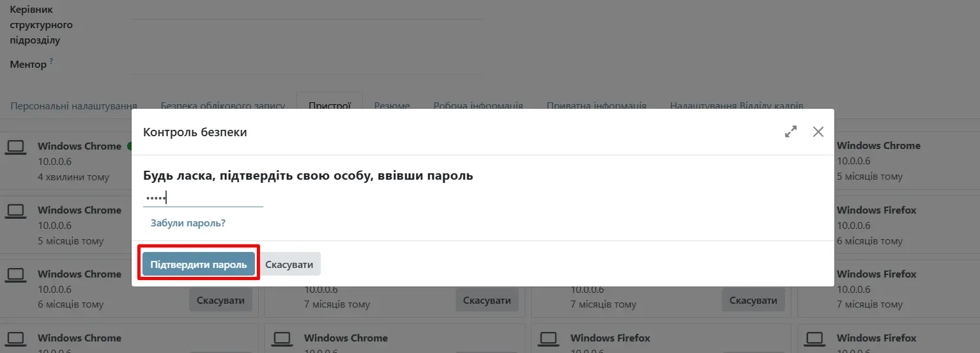Select the Пристрої tab

click(x=330, y=106)
